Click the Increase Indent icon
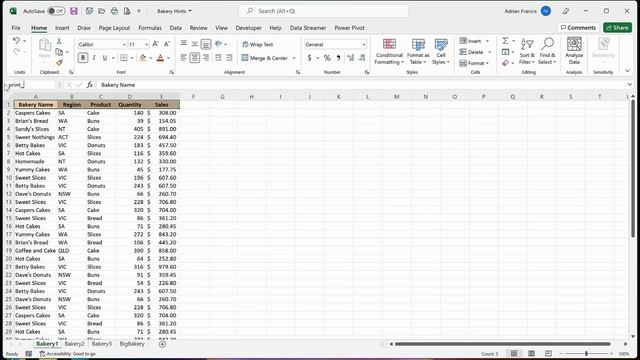The image size is (640, 360). tap(229, 58)
